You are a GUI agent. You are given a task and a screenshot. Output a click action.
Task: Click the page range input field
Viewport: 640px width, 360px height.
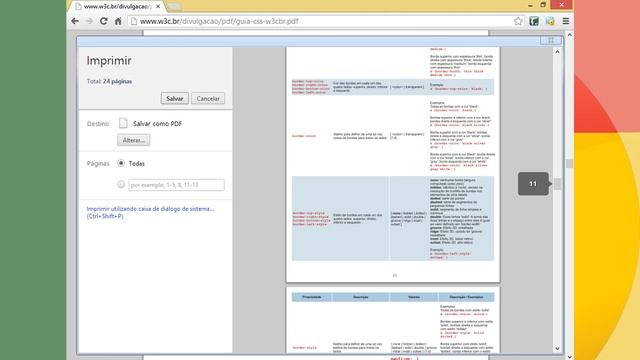tap(176, 185)
